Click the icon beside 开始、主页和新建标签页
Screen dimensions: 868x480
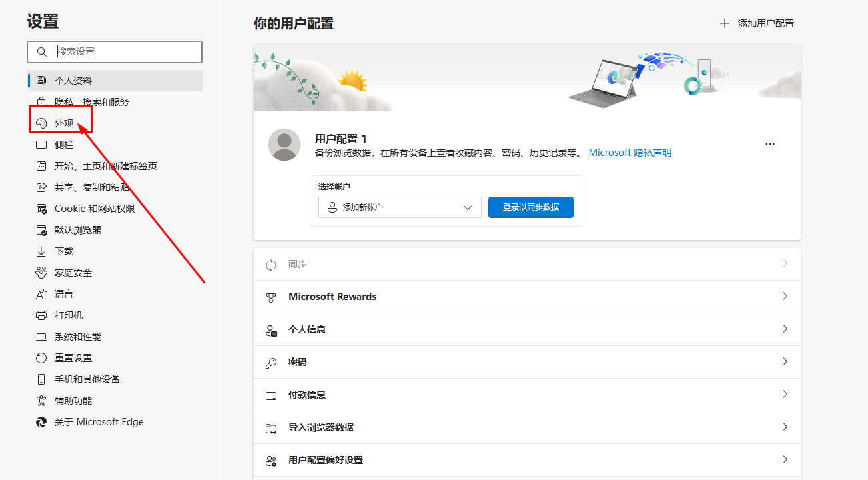click(x=41, y=166)
